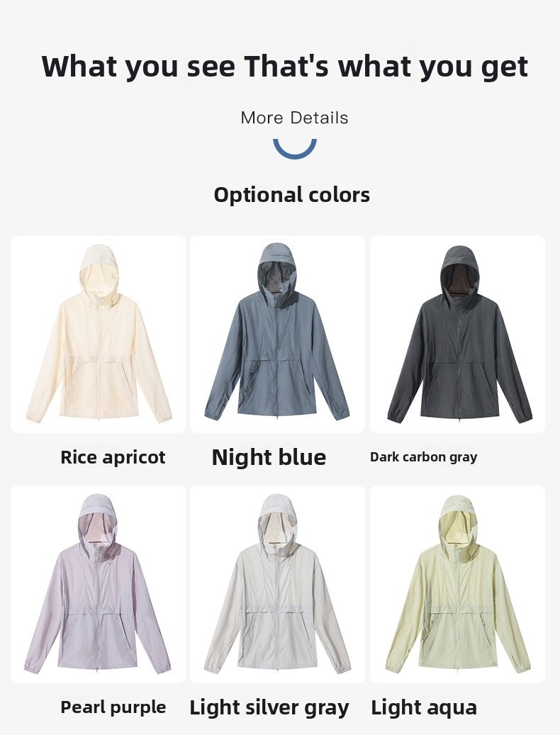Click the blue arc icon under More Details
The height and width of the screenshot is (735, 560).
pos(295,149)
